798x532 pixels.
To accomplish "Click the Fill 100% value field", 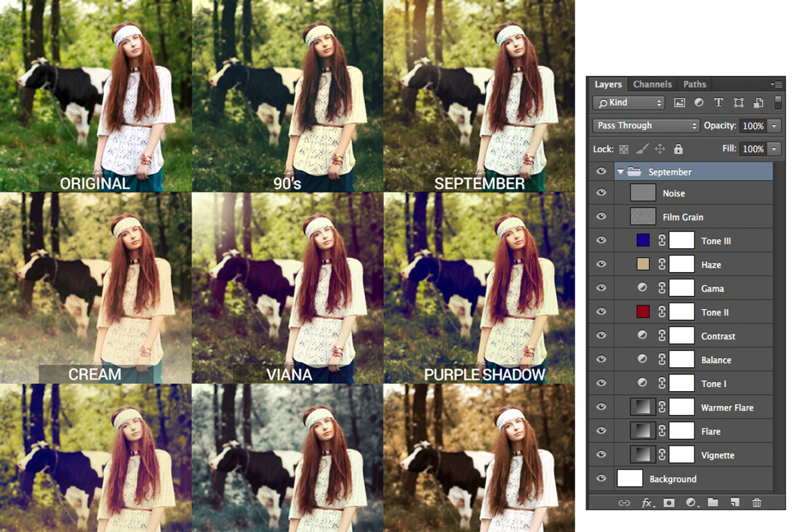I will pyautogui.click(x=753, y=149).
